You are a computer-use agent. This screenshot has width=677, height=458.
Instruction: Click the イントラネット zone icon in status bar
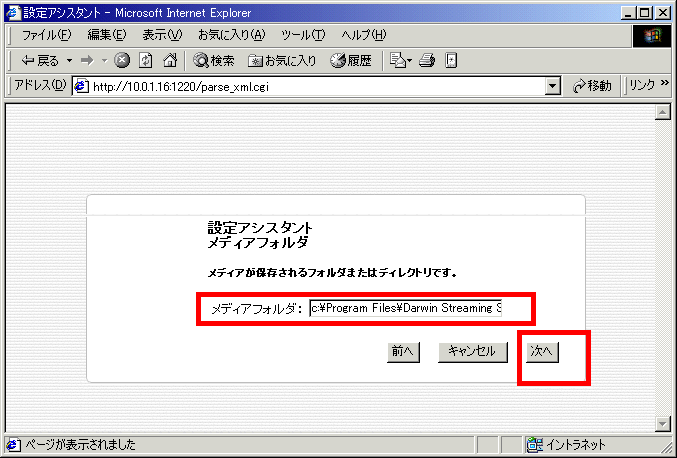[535, 444]
